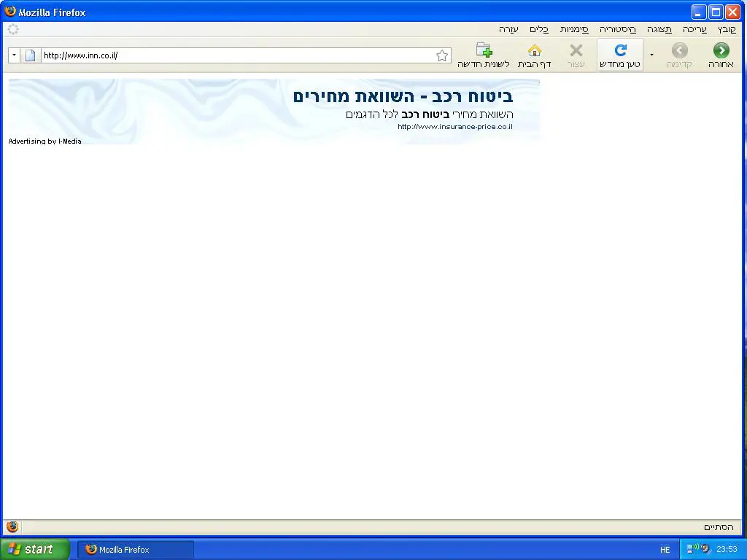Open the קובץ (File) menu
This screenshot has height=560, width=747.
(x=727, y=29)
